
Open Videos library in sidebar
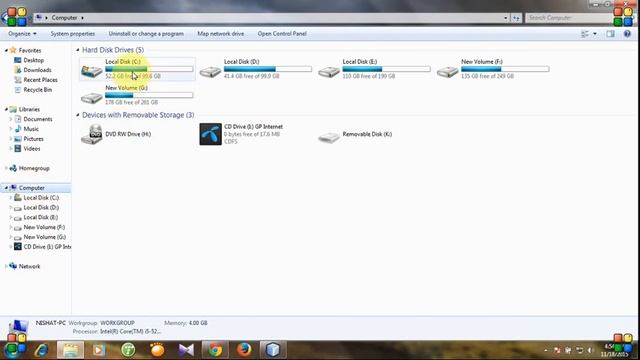click(x=31, y=149)
